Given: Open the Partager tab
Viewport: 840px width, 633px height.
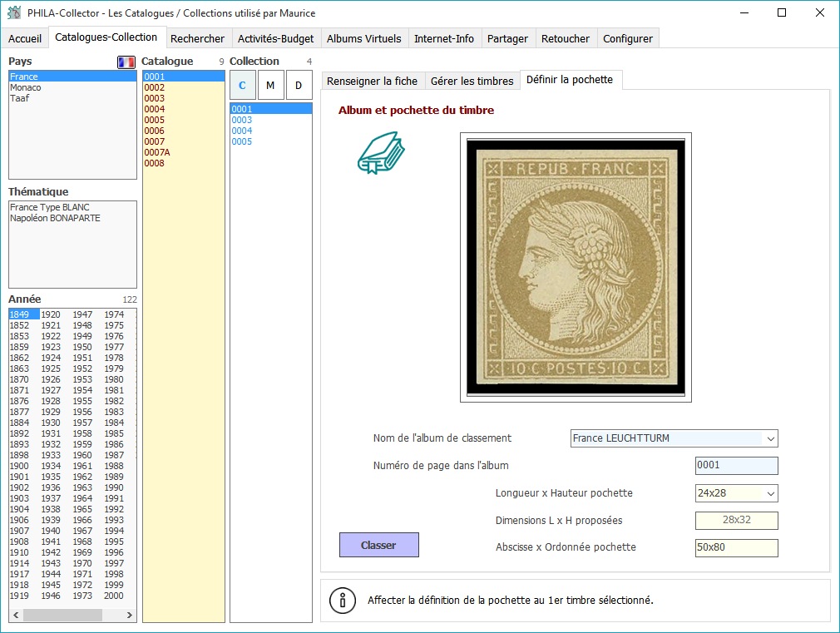Looking at the screenshot, I should tap(507, 38).
